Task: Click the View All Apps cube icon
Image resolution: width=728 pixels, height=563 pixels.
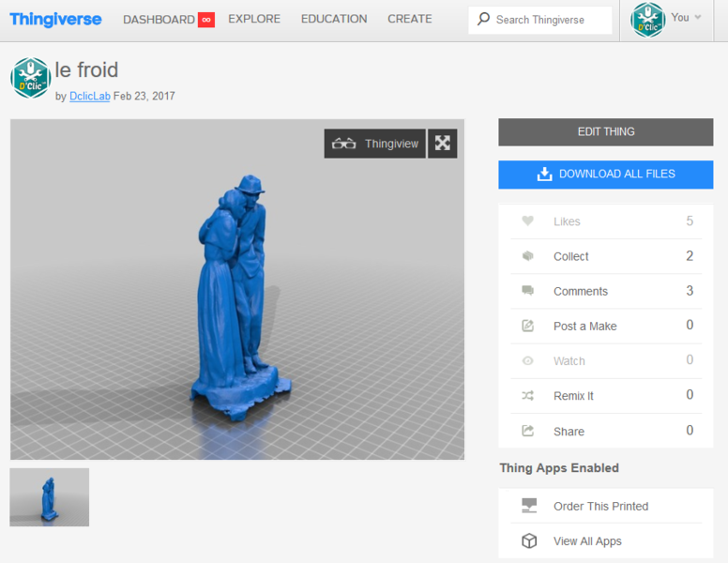Action: coord(529,540)
